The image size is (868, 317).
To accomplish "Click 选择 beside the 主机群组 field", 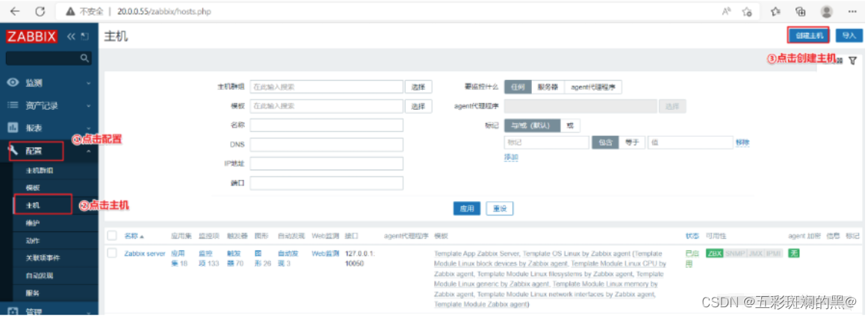I will tap(418, 87).
